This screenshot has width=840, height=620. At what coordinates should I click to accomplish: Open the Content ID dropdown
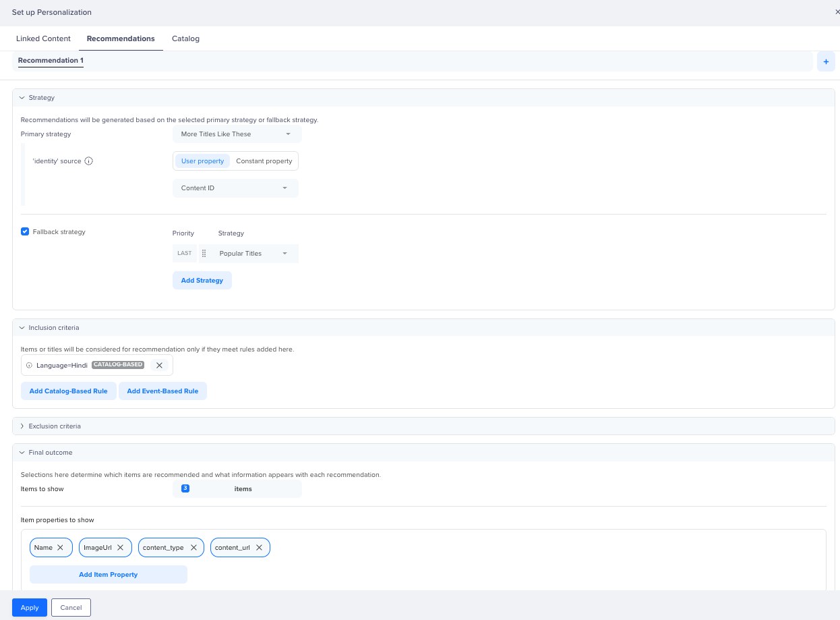[235, 188]
